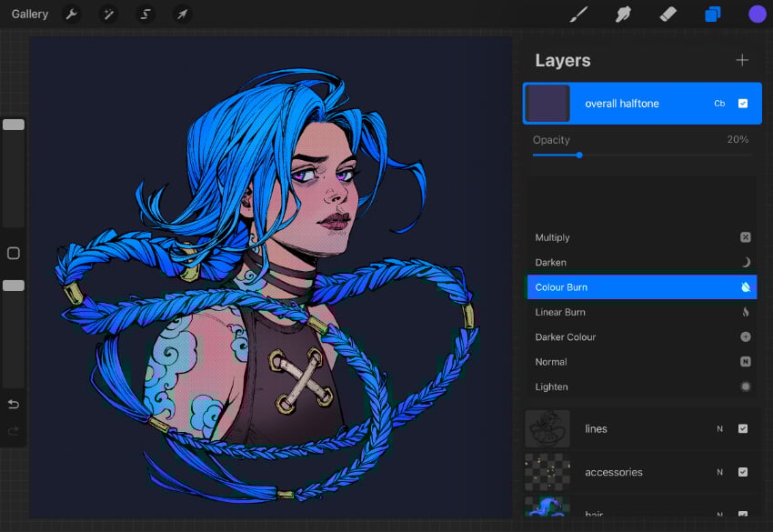Click the Darken crescent icon

pyautogui.click(x=746, y=262)
